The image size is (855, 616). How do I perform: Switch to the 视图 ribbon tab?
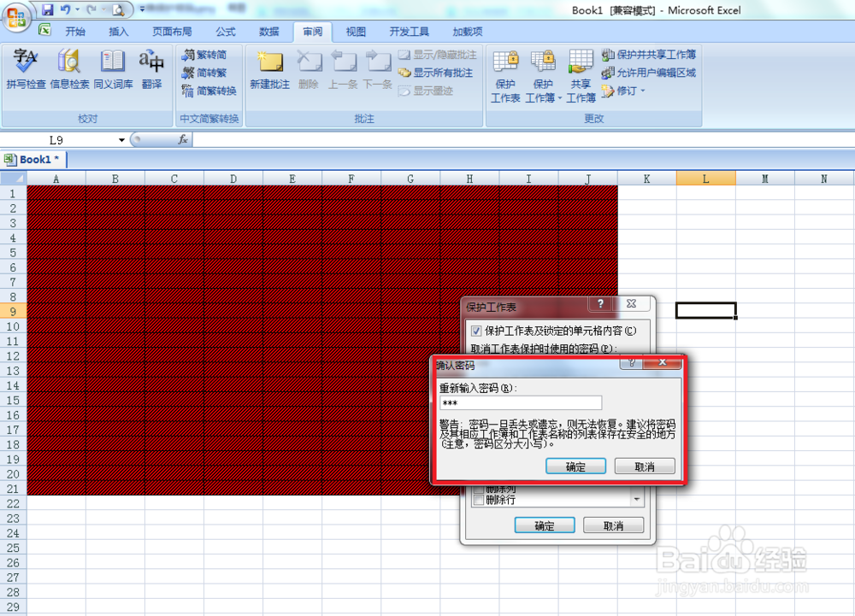click(x=356, y=32)
